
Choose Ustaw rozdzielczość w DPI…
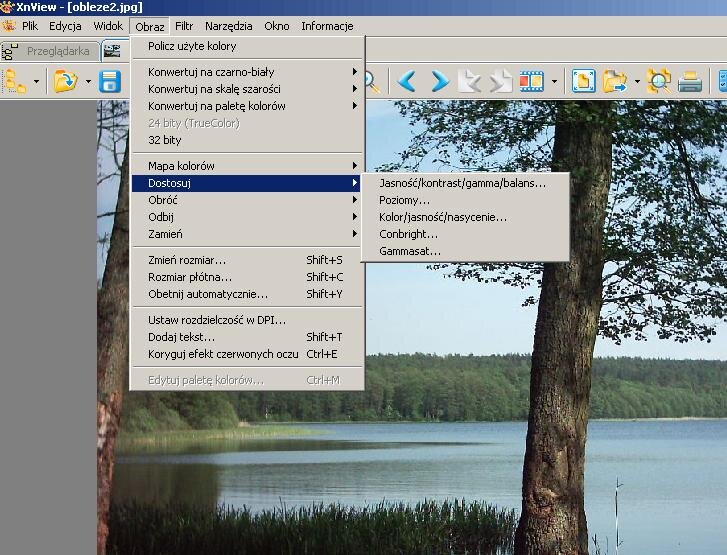(248, 320)
